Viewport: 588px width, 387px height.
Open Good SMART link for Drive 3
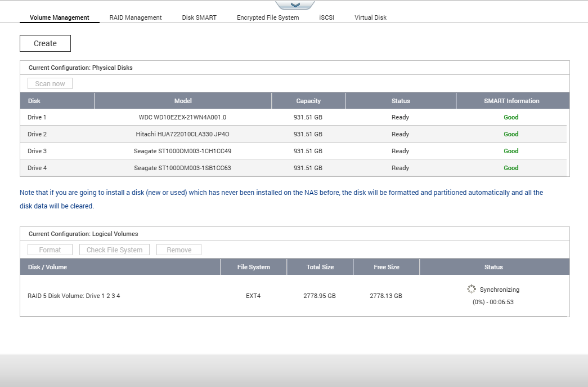511,151
